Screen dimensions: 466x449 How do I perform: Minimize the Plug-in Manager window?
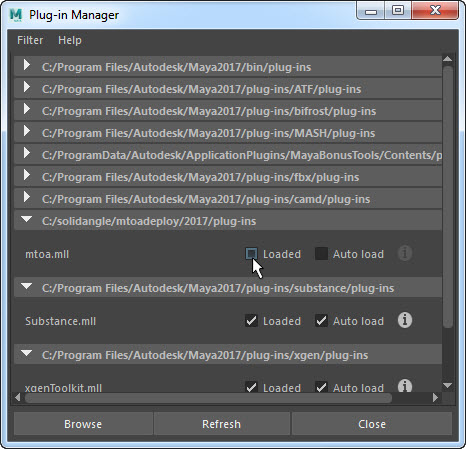(371, 11)
